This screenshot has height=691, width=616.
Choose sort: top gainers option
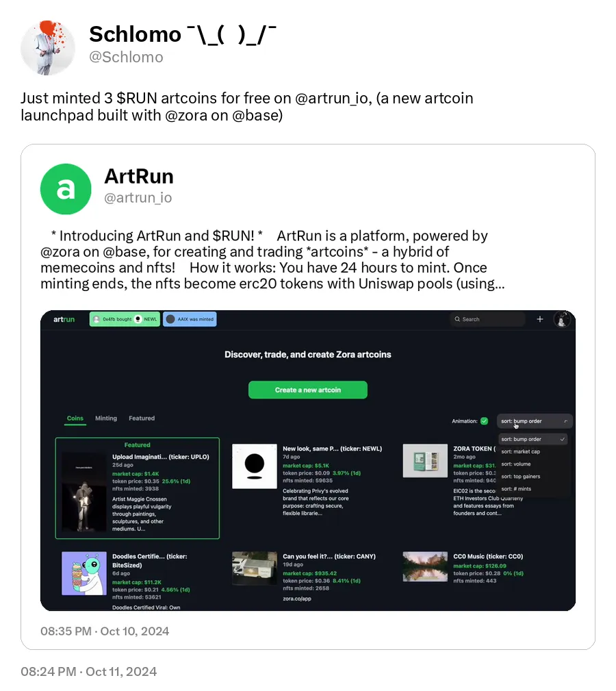[x=520, y=477]
